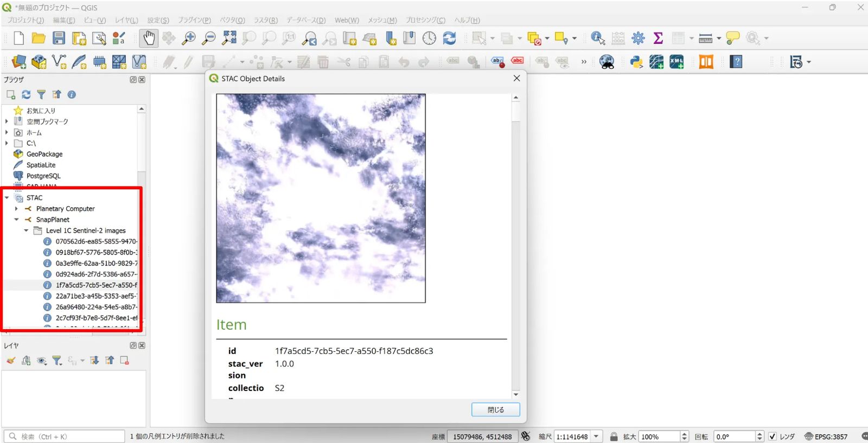
Task: Click the 閉じる button in STAC dialog
Action: (x=495, y=410)
